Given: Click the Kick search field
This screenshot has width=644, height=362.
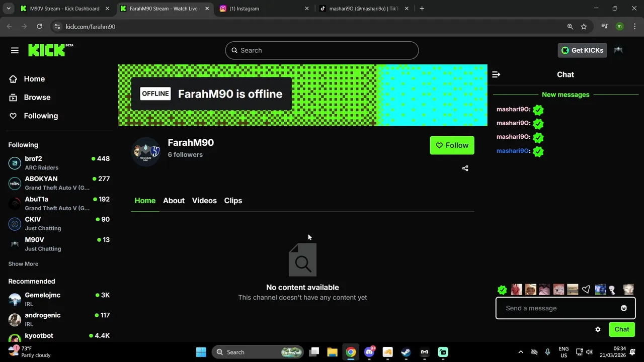Looking at the screenshot, I should pos(322,50).
